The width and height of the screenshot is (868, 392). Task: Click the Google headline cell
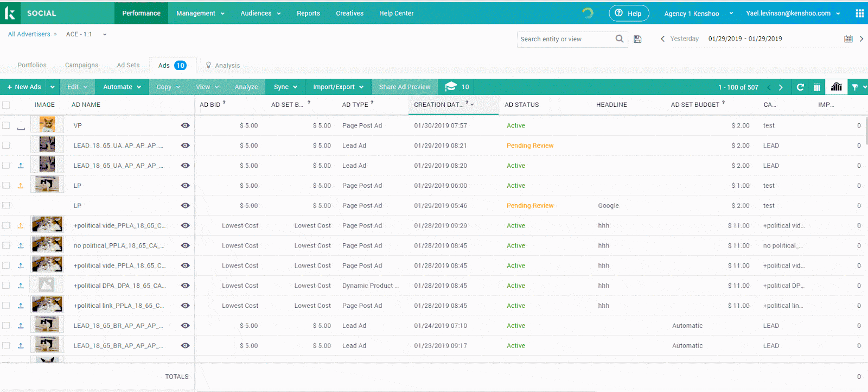pyautogui.click(x=608, y=206)
